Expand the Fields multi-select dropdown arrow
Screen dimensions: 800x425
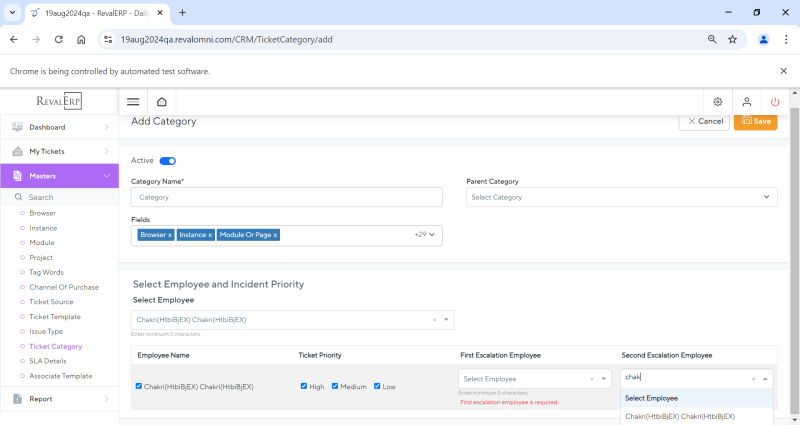click(434, 235)
